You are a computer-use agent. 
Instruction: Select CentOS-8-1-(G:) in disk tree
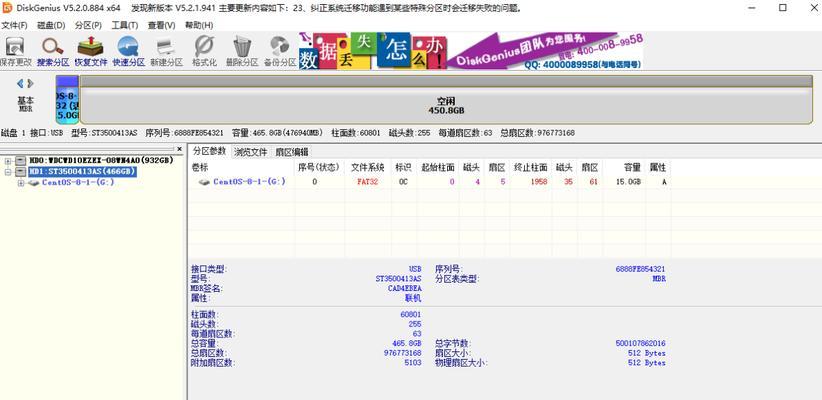(x=78, y=182)
